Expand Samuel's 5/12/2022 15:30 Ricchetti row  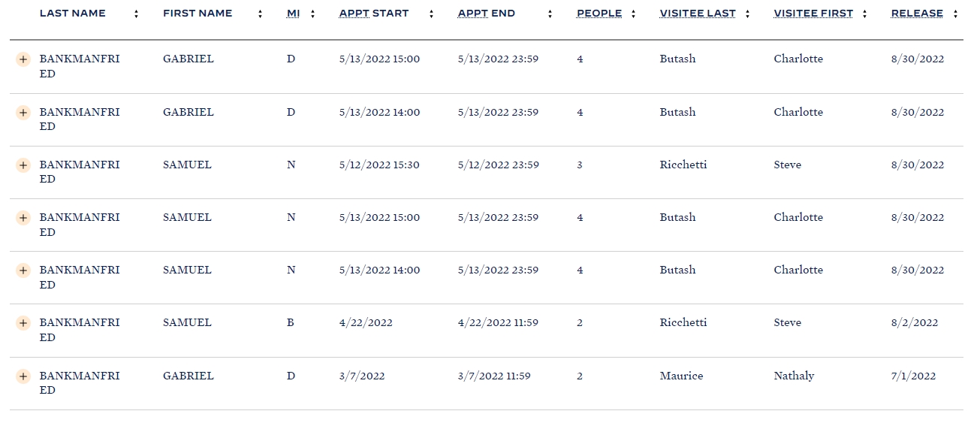[x=23, y=165]
